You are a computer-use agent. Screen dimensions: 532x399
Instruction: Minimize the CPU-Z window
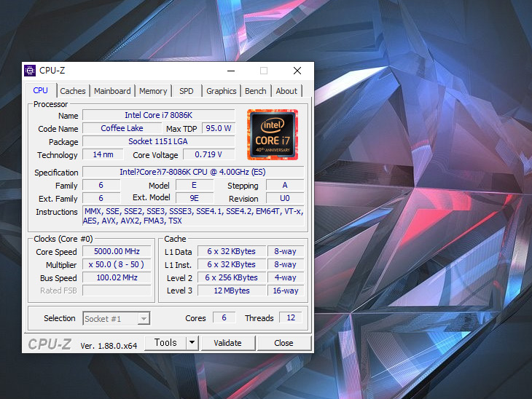point(231,71)
